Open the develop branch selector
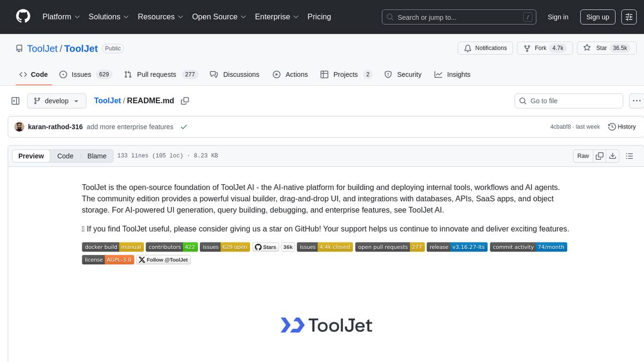 click(x=57, y=100)
